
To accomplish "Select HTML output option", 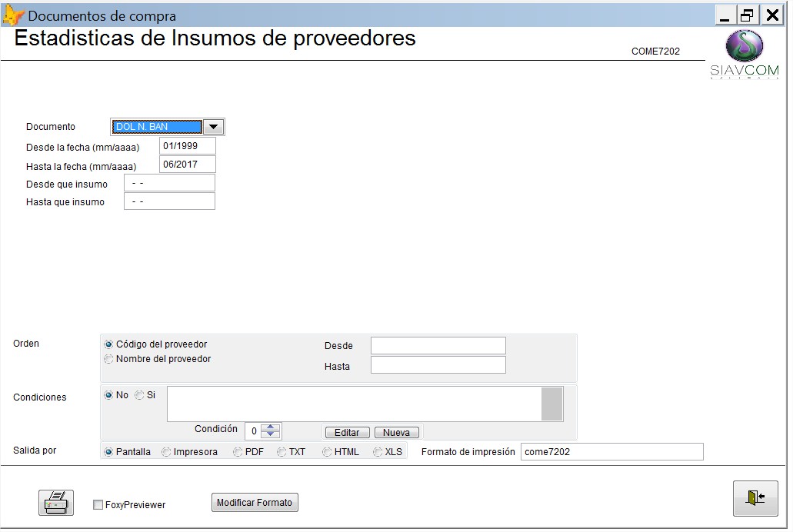I will point(327,452).
